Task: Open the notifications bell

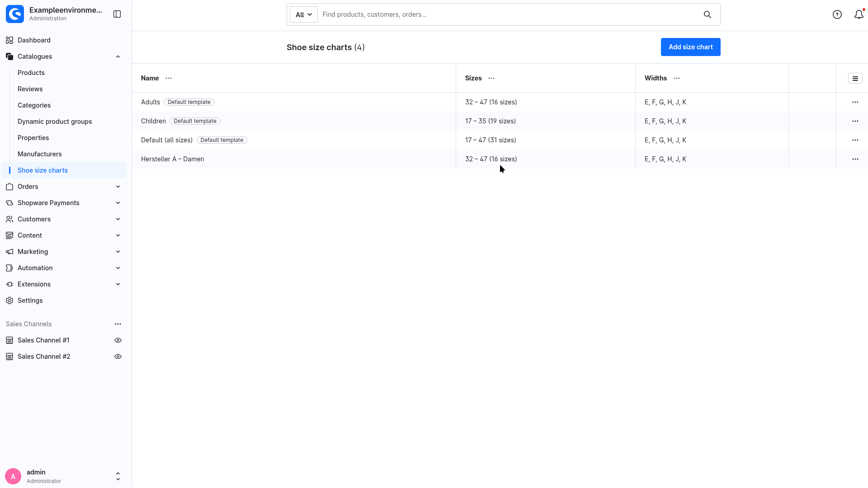Action: click(859, 14)
